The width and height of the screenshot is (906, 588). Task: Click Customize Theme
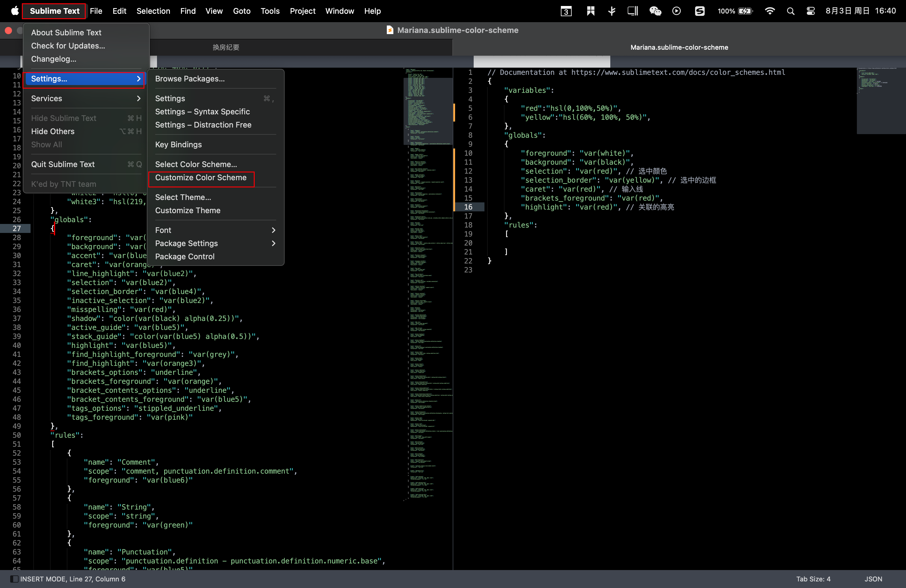click(x=215, y=210)
